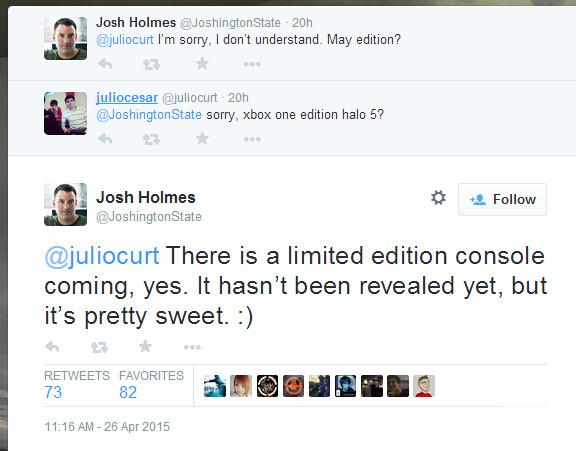Retweet the limited edition console tweet
Image resolution: width=576 pixels, height=451 pixels.
tap(99, 347)
